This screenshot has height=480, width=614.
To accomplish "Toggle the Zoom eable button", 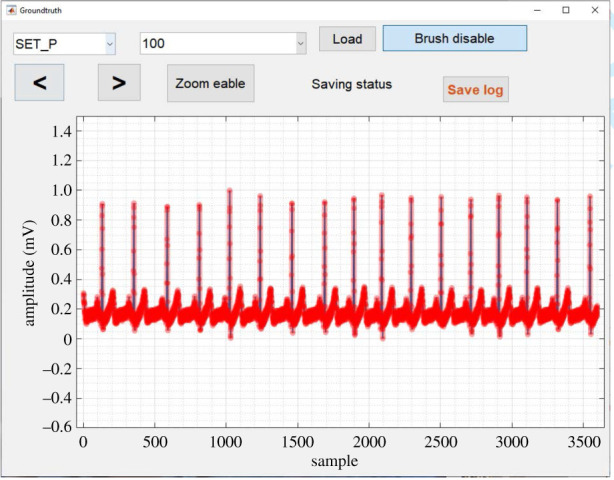I will point(210,84).
